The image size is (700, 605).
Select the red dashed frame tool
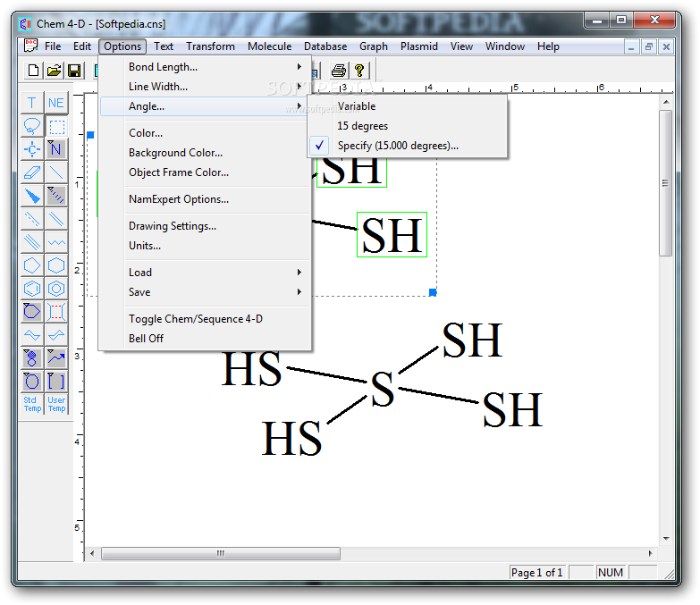click(56, 312)
